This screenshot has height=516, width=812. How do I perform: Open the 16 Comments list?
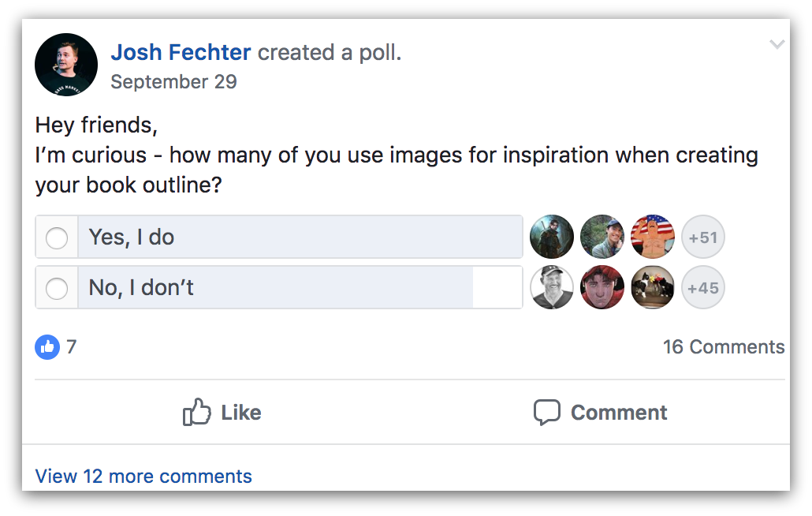pos(723,347)
